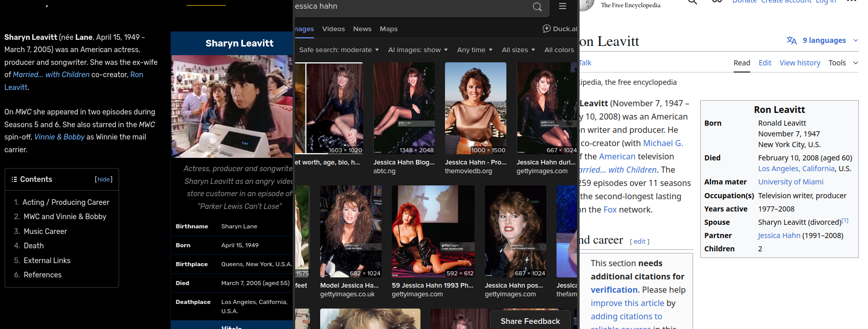
Task: Open the DuckDuckGo hamburger menu
Action: [563, 6]
